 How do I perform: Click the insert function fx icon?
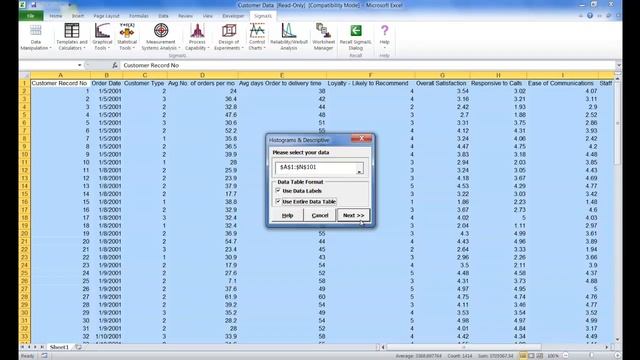point(115,65)
